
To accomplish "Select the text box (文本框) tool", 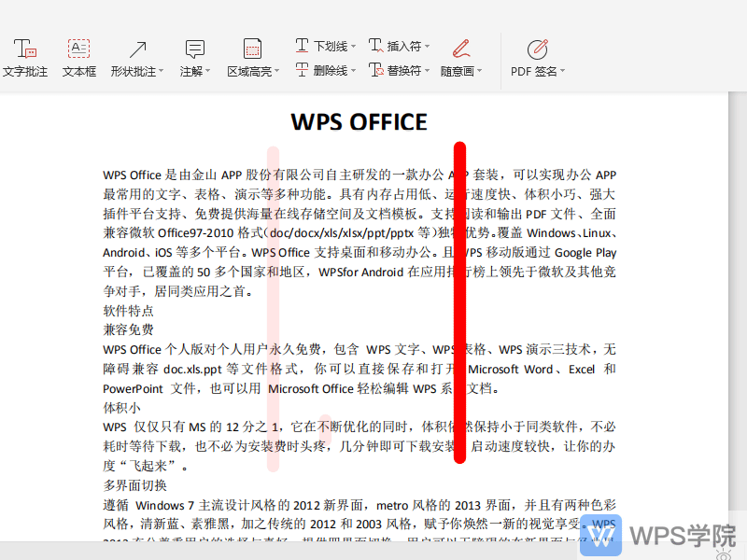I will tap(78, 56).
